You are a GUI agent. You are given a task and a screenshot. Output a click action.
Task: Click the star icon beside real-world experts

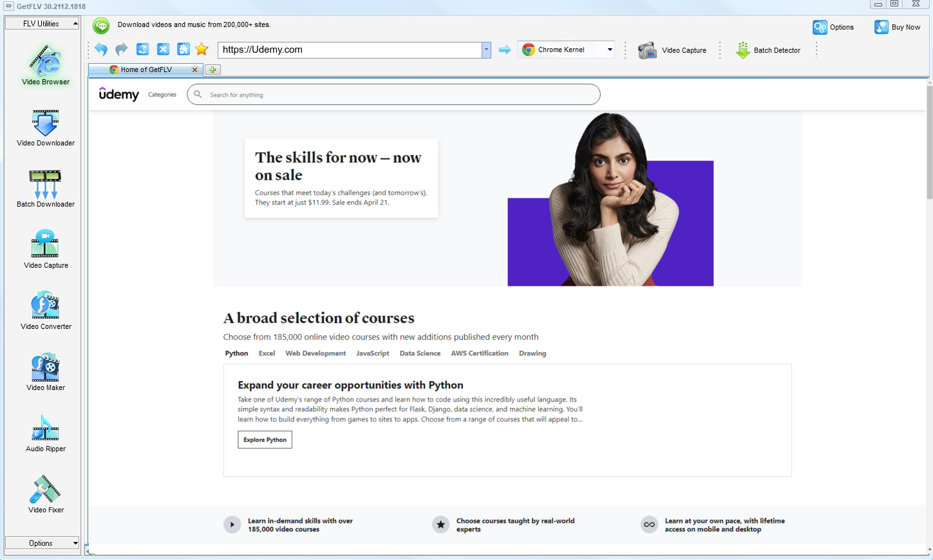click(x=440, y=525)
